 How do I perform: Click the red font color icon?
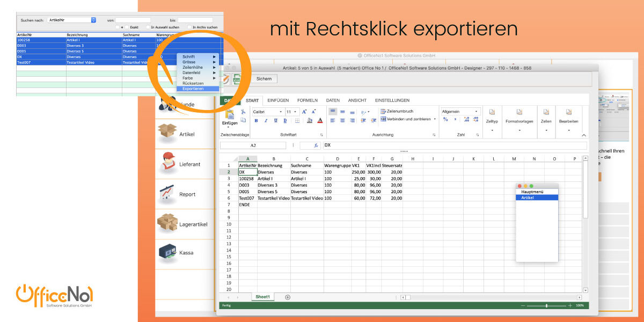320,121
